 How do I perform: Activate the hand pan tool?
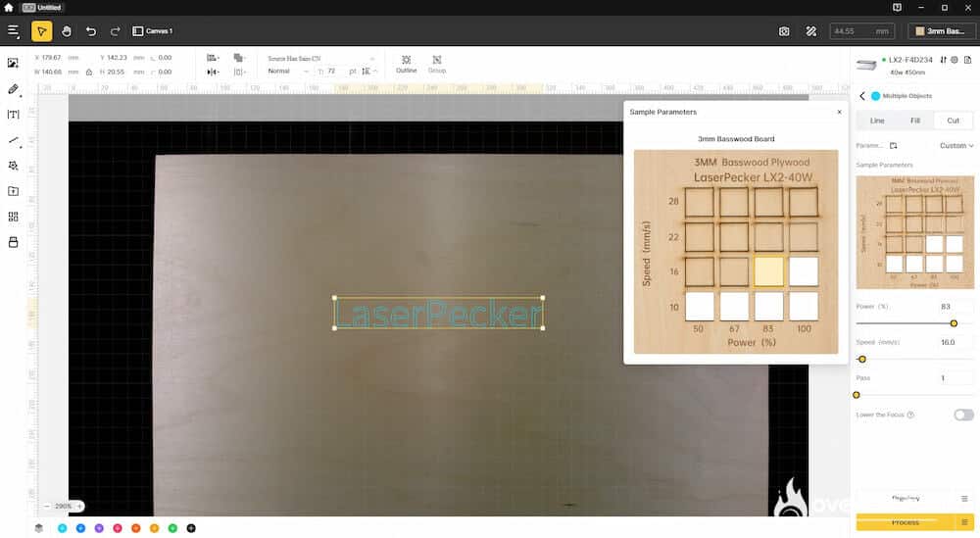tap(67, 30)
